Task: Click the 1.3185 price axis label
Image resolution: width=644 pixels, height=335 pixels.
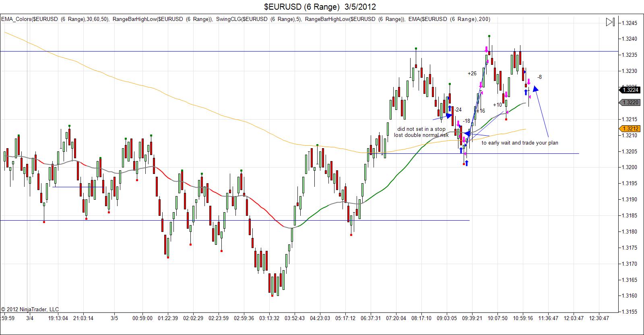Action: 630,216
